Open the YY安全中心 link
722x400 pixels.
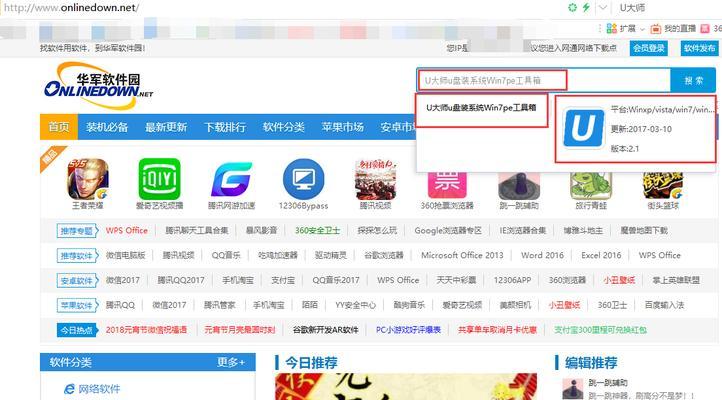[355, 305]
